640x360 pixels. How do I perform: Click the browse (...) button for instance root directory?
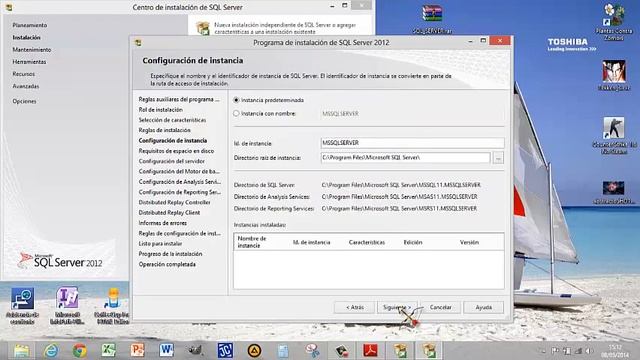tap(498, 158)
